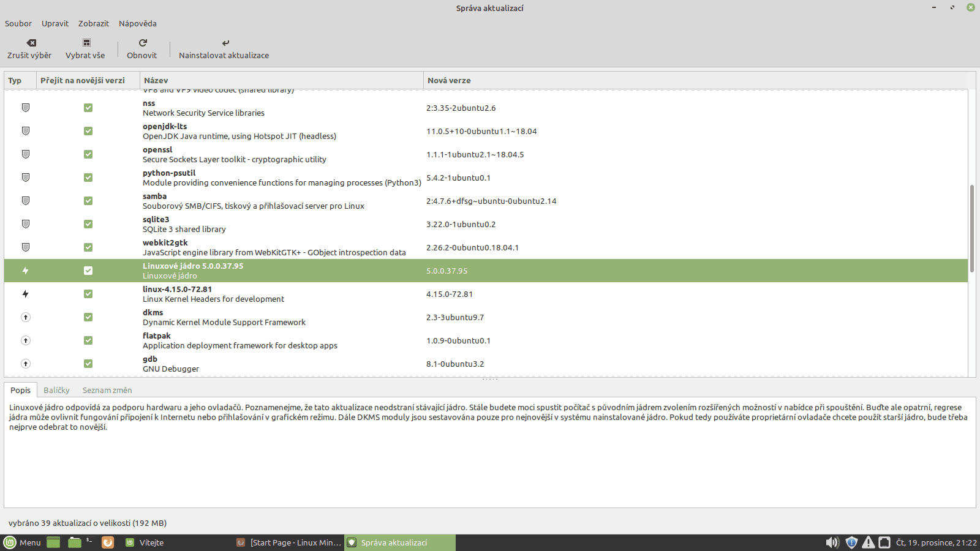Screen dimensions: 980x551
Task: Uncheck the samba update checkbox
Action: [x=88, y=201]
